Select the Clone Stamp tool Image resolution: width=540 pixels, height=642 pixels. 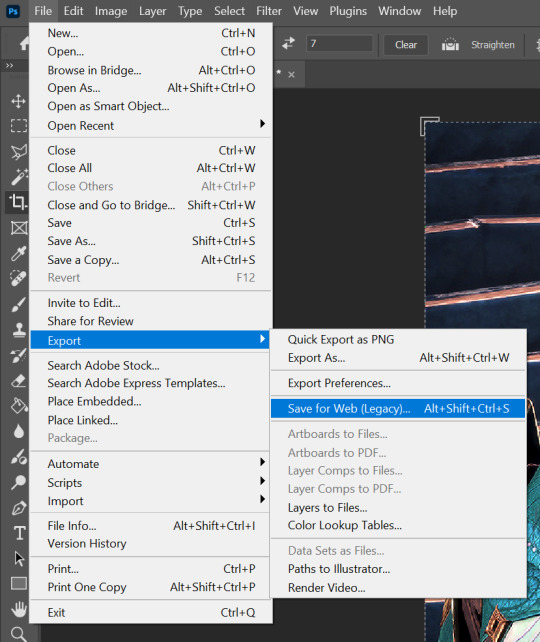point(19,330)
